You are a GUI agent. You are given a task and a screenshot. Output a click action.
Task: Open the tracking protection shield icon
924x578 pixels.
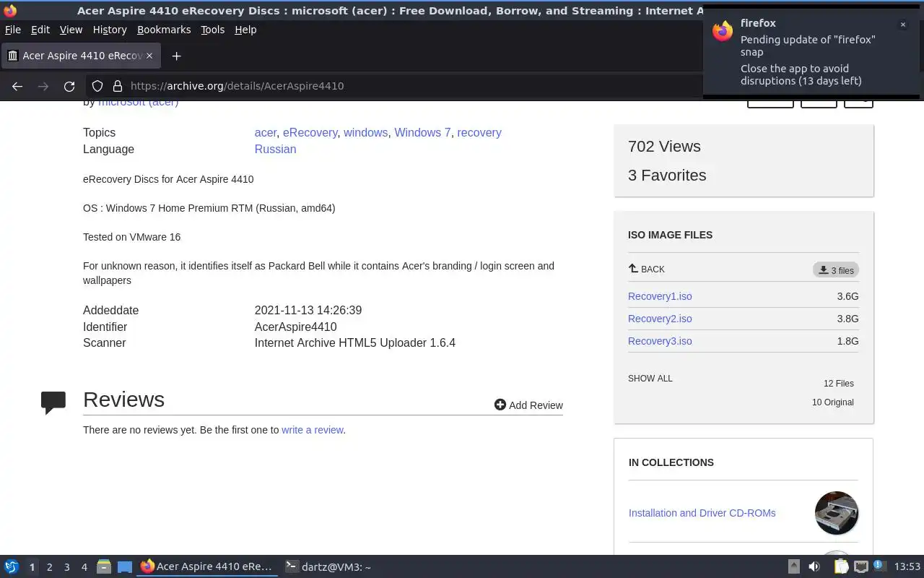click(x=97, y=86)
